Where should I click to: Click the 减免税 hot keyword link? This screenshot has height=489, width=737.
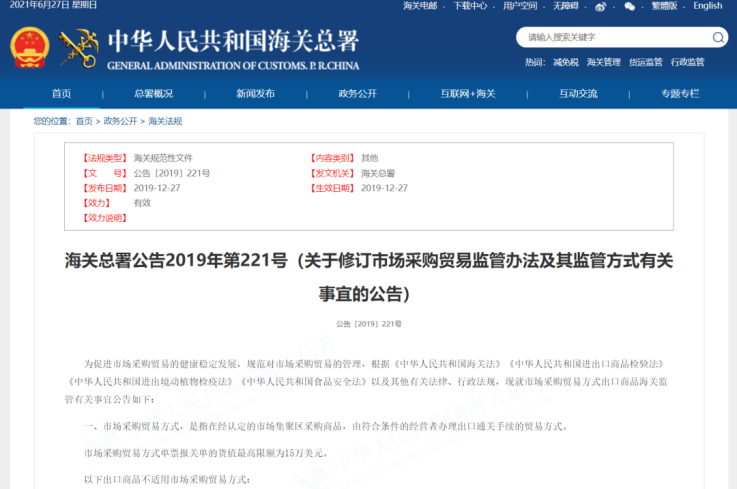[565, 62]
